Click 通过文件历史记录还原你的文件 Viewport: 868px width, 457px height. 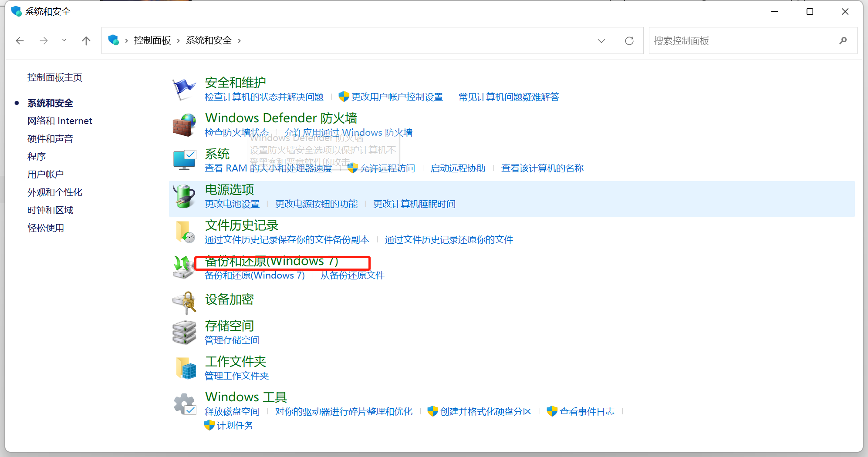[x=449, y=240]
